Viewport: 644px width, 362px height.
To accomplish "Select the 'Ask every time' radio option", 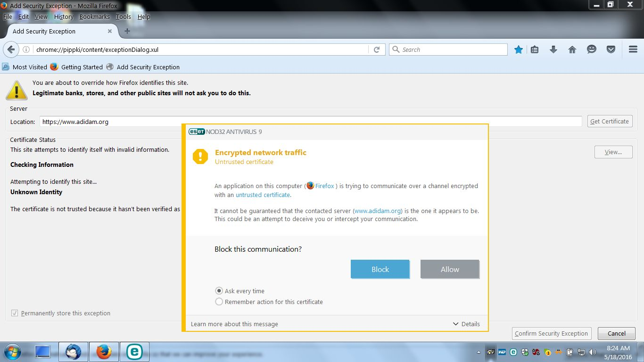I will [219, 291].
